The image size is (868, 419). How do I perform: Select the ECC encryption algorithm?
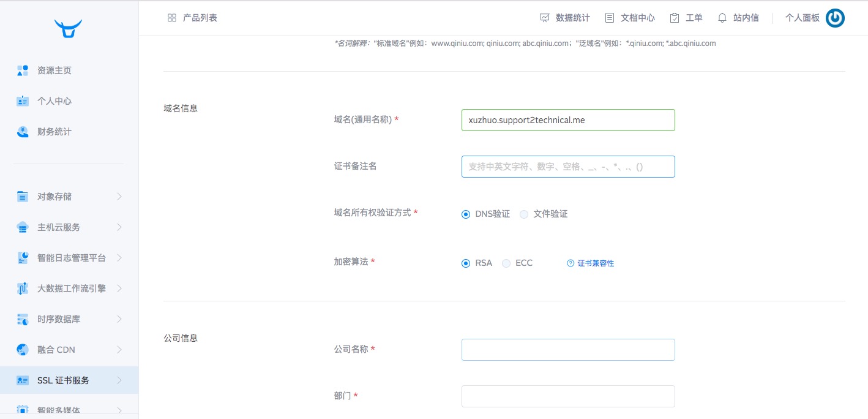pyautogui.click(x=506, y=263)
